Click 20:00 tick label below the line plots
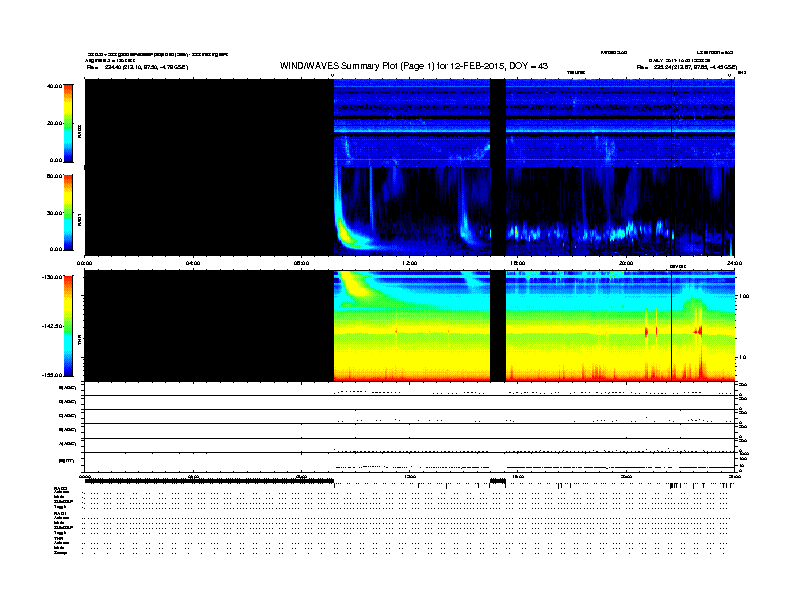 (x=626, y=477)
